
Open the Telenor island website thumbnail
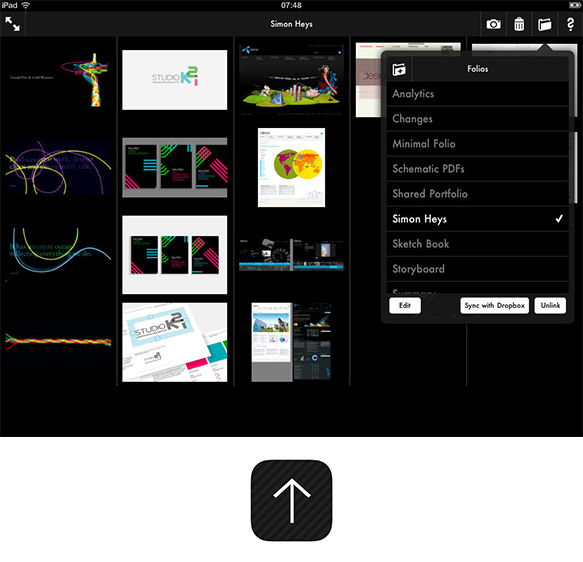292,80
